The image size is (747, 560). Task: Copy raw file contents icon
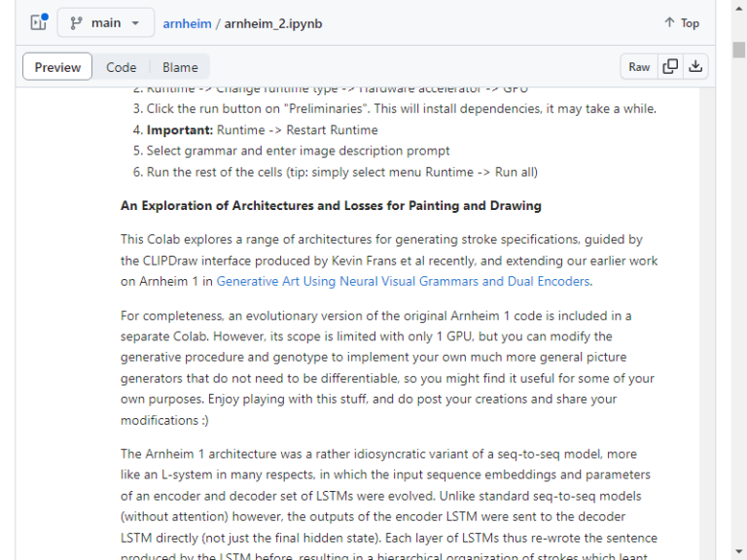(670, 67)
